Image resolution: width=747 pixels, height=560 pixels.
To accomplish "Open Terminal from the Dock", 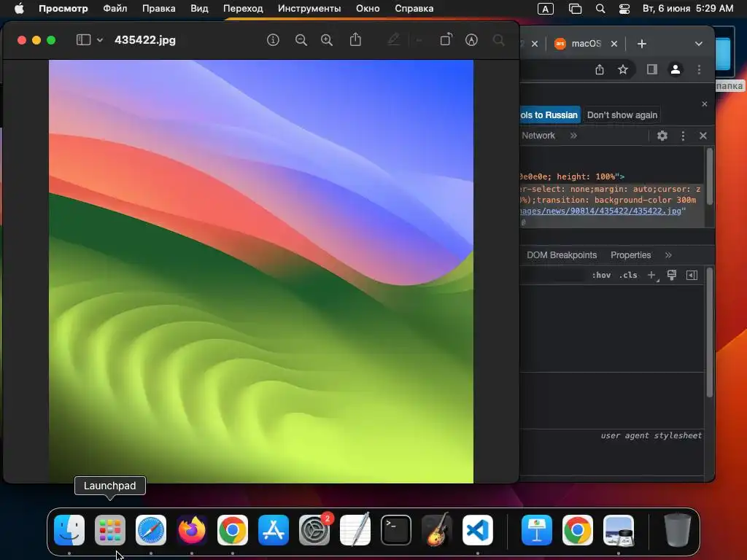I will 396,530.
